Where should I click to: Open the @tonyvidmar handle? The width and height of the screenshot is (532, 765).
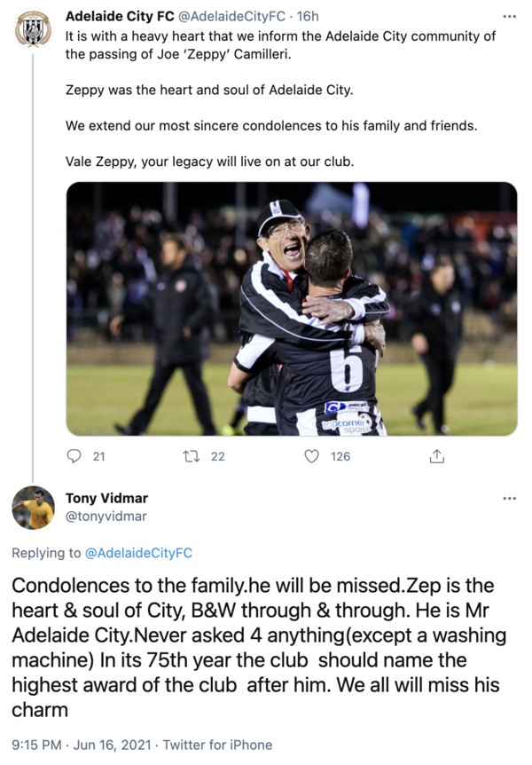[x=106, y=517]
